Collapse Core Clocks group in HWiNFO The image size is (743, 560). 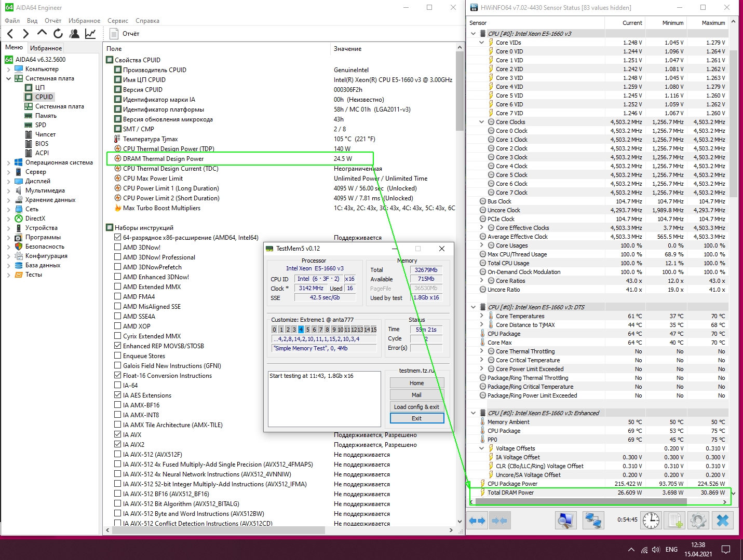482,122
